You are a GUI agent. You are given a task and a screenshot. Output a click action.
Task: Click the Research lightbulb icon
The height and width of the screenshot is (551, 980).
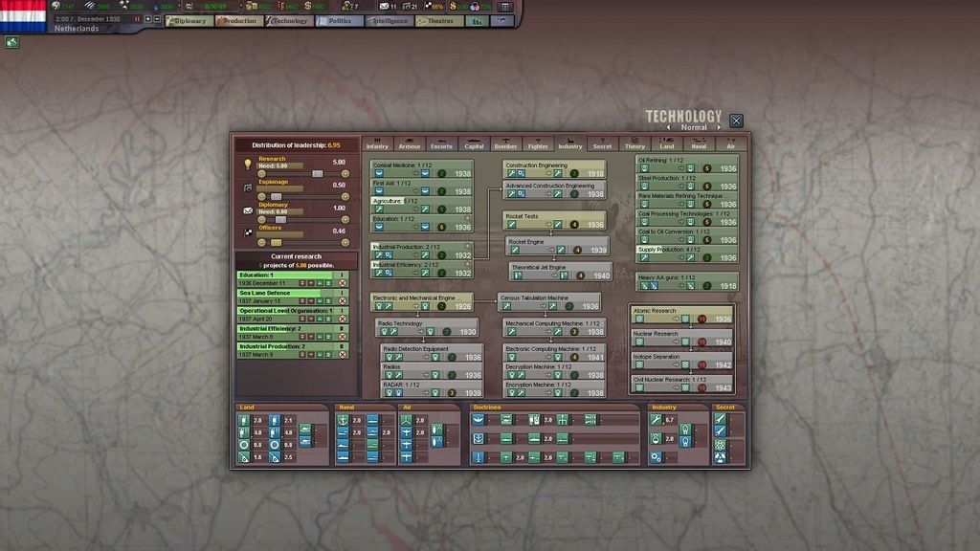pos(248,164)
